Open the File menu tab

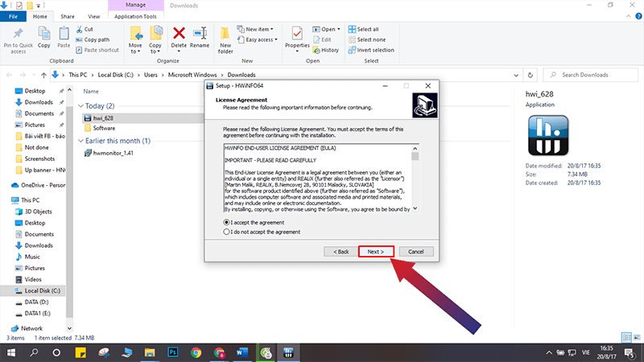tap(13, 16)
